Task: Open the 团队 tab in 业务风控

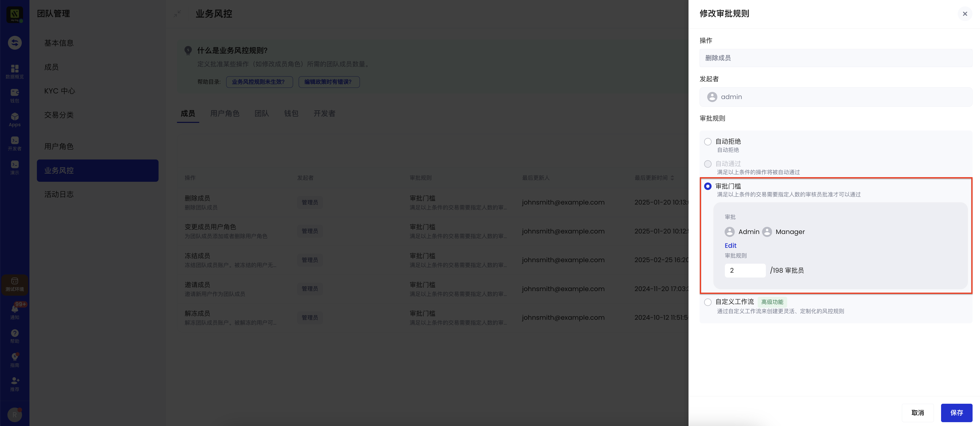Action: 261,113
